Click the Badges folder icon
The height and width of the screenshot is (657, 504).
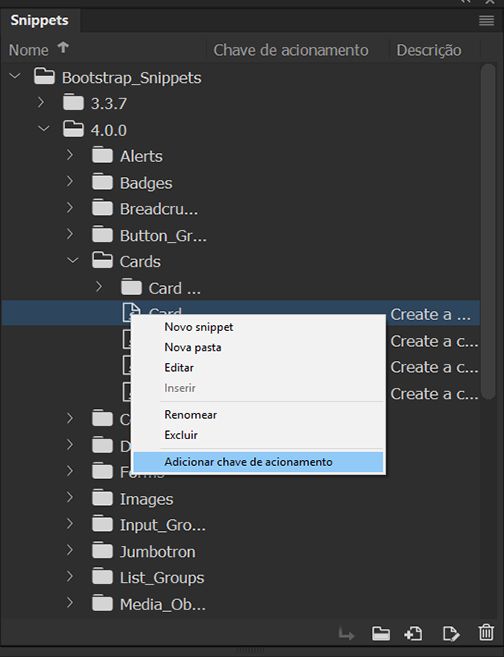[x=103, y=182]
